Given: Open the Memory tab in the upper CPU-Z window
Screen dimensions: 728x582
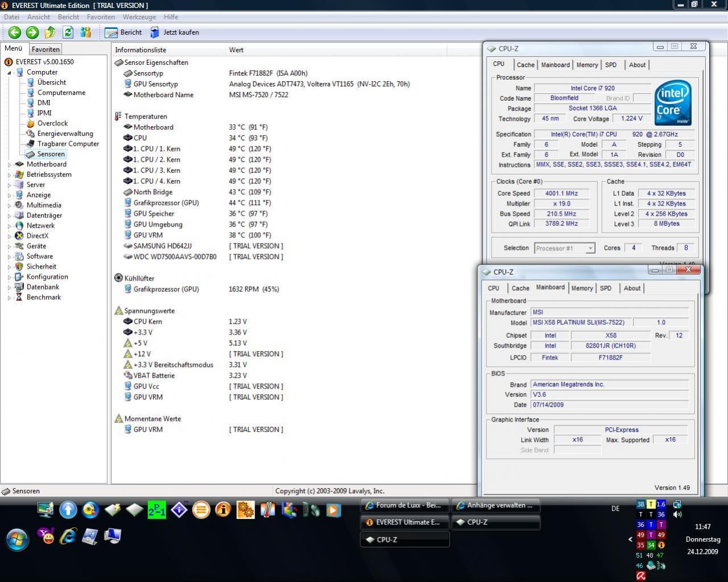Looking at the screenshot, I should pos(587,65).
